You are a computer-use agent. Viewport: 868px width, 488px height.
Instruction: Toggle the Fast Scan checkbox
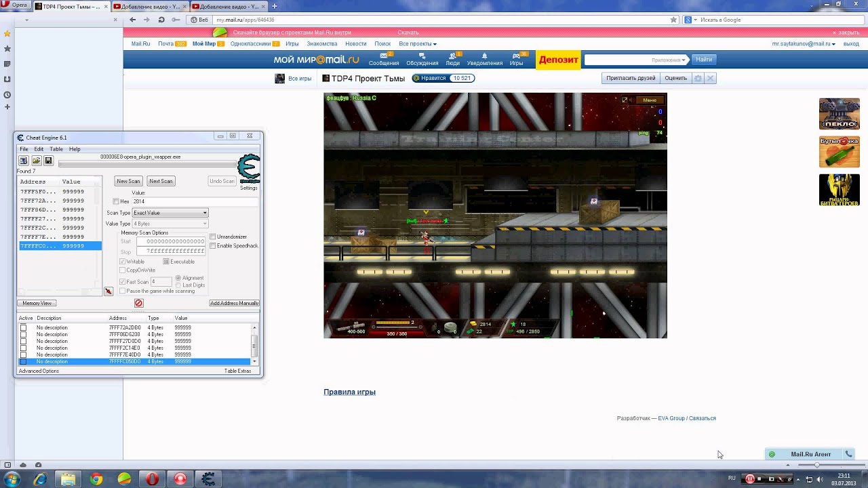(122, 281)
